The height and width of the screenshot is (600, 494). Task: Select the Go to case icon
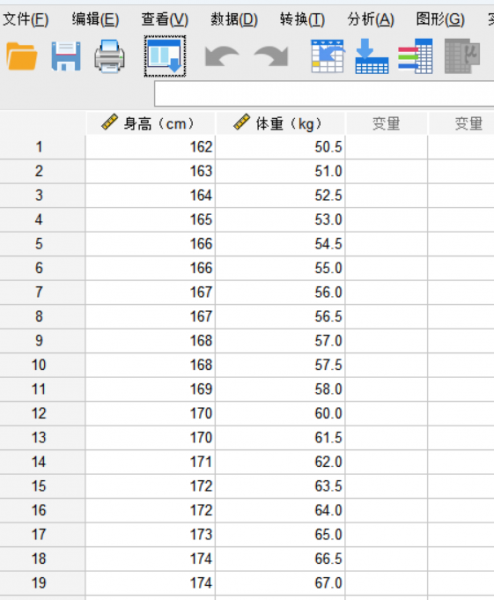pyautogui.click(x=328, y=56)
